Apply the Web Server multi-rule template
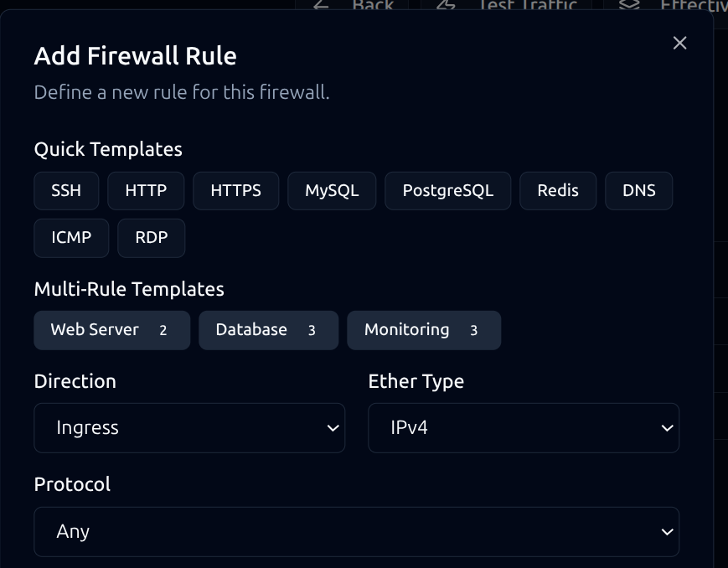This screenshot has width=728, height=568. [x=111, y=329]
